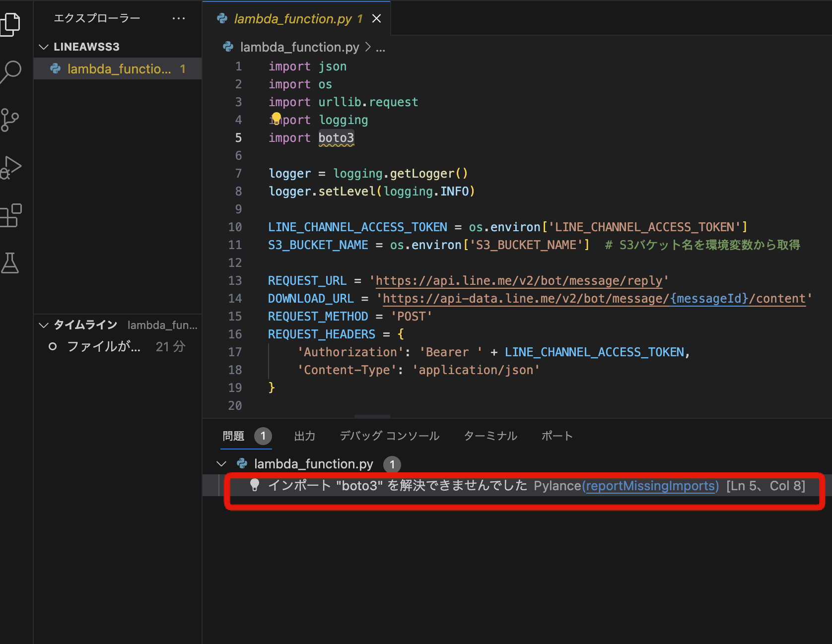Switch to the 出力 tab
The image size is (832, 644).
click(x=304, y=436)
